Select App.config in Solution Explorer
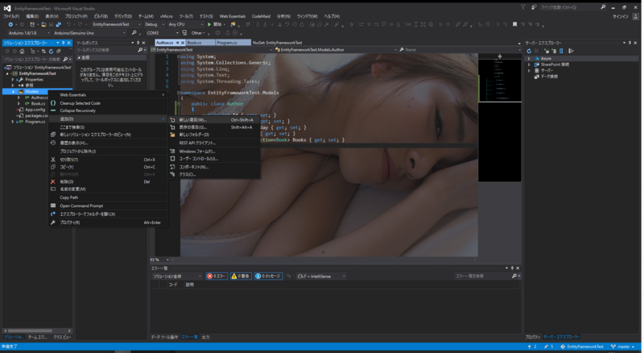This screenshot has width=644, height=353. (35, 110)
